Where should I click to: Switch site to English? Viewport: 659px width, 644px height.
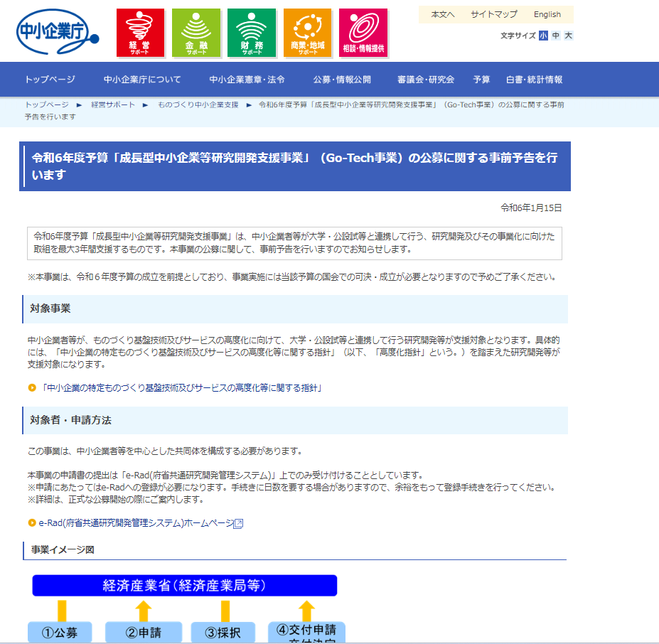point(547,14)
